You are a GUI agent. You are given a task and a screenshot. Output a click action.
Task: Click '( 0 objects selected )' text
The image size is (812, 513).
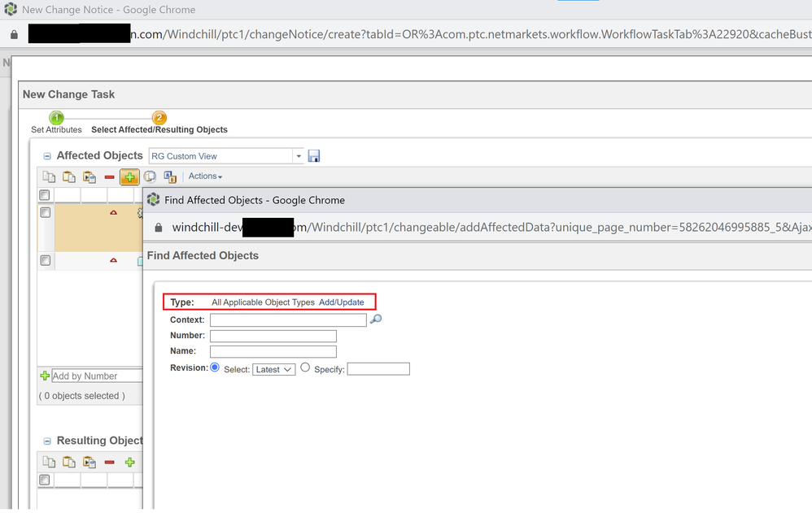point(82,395)
